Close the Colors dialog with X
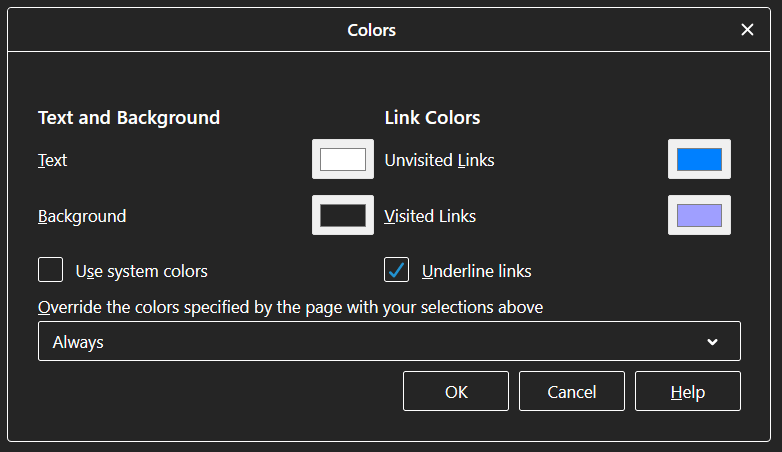 pyautogui.click(x=747, y=30)
